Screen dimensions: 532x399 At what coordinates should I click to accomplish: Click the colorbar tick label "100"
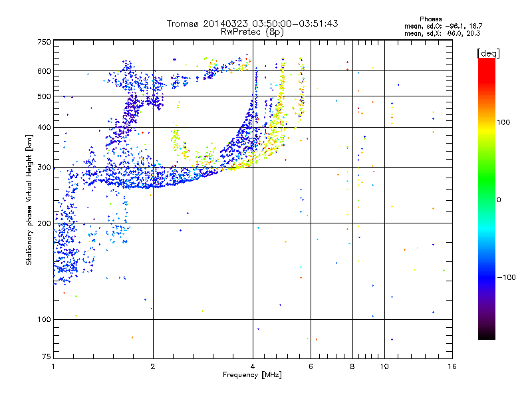(x=503, y=122)
